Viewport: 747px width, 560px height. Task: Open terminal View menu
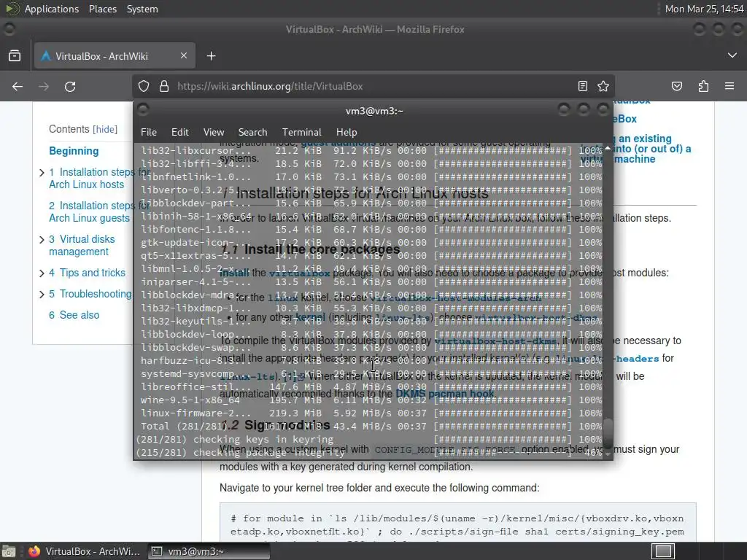tap(214, 132)
